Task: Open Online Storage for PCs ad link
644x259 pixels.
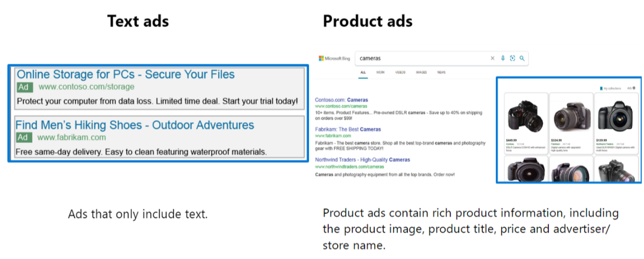Action: pyautogui.click(x=125, y=74)
